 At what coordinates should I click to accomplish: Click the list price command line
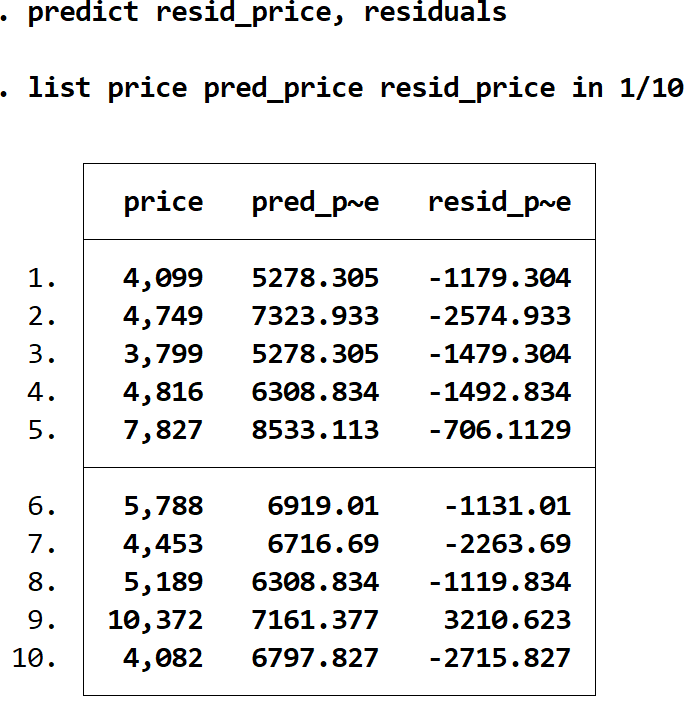point(355,88)
